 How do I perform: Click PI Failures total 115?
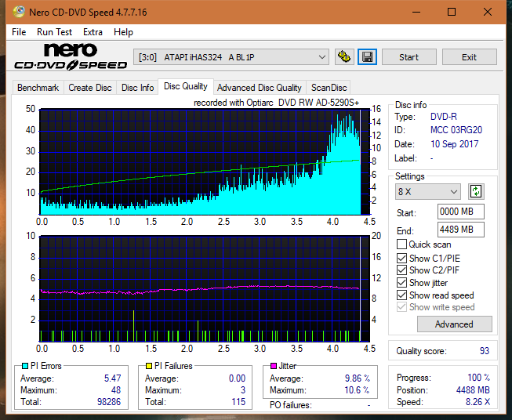click(238, 402)
